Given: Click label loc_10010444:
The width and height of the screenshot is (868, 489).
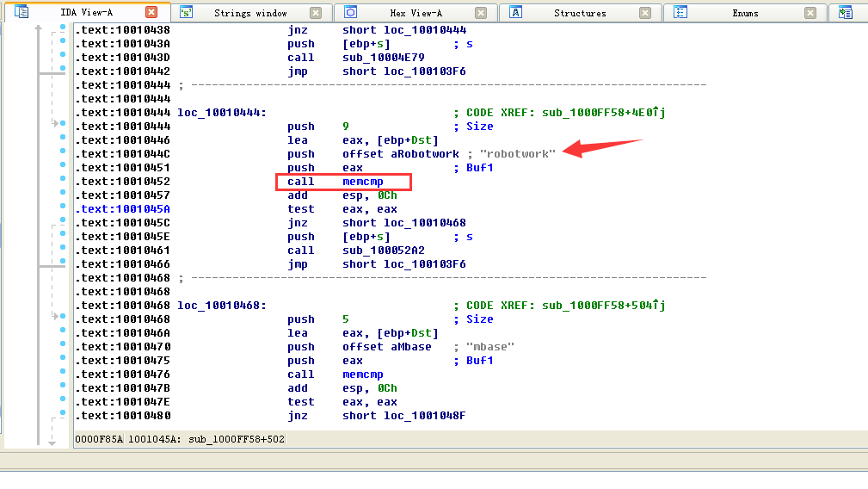Looking at the screenshot, I should pyautogui.click(x=222, y=113).
